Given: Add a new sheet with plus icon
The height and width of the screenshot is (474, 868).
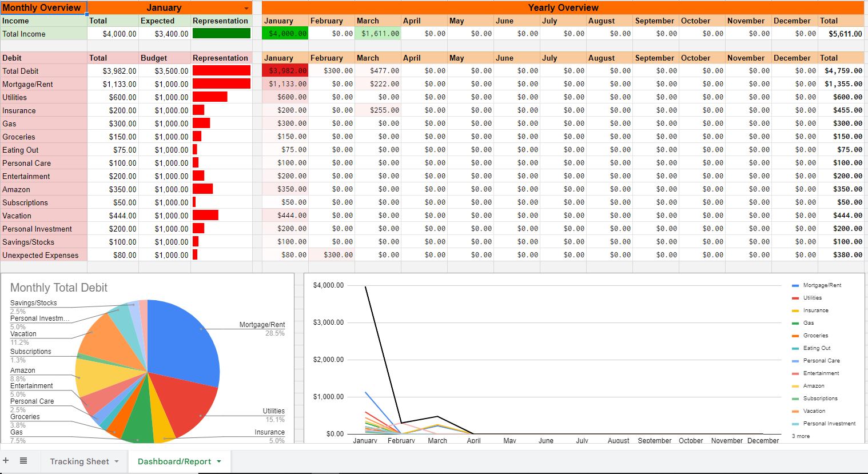Looking at the screenshot, I should pos(6,460).
